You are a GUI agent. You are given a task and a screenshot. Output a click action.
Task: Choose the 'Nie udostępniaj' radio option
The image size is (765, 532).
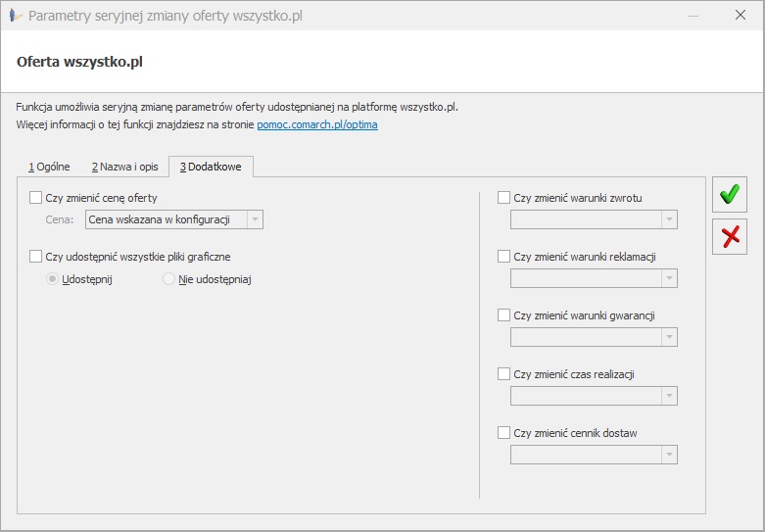(168, 279)
